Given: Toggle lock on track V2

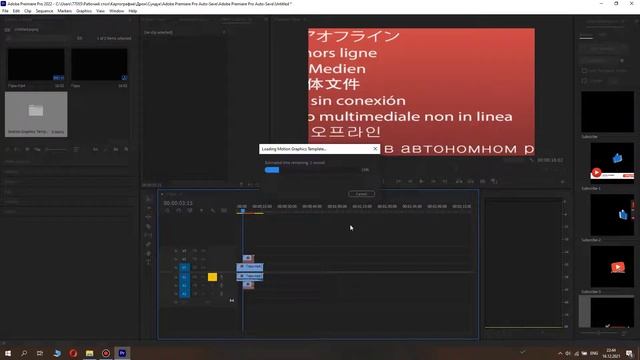Looking at the screenshot, I should [176, 259].
